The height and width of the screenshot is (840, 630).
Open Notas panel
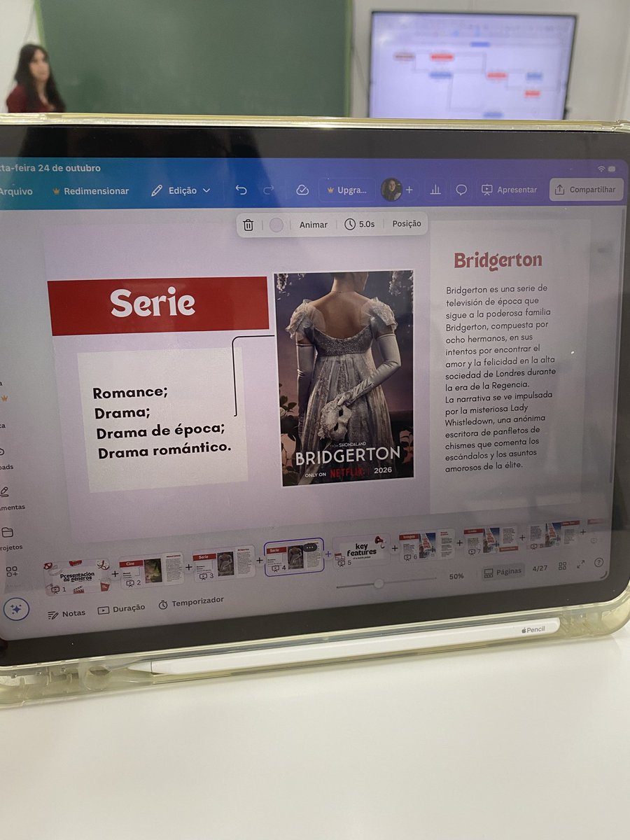tap(66, 614)
